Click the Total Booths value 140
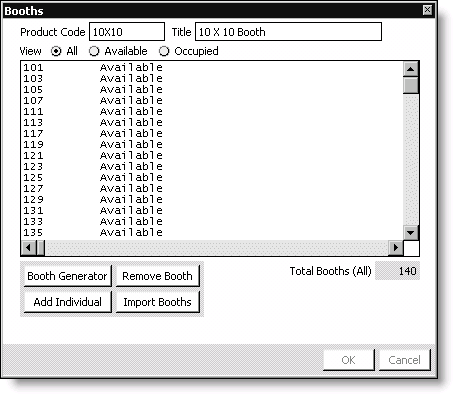The image size is (454, 395). 397,271
